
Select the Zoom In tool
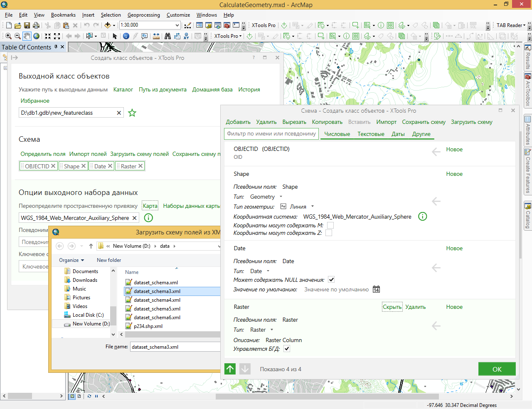(x=8, y=36)
